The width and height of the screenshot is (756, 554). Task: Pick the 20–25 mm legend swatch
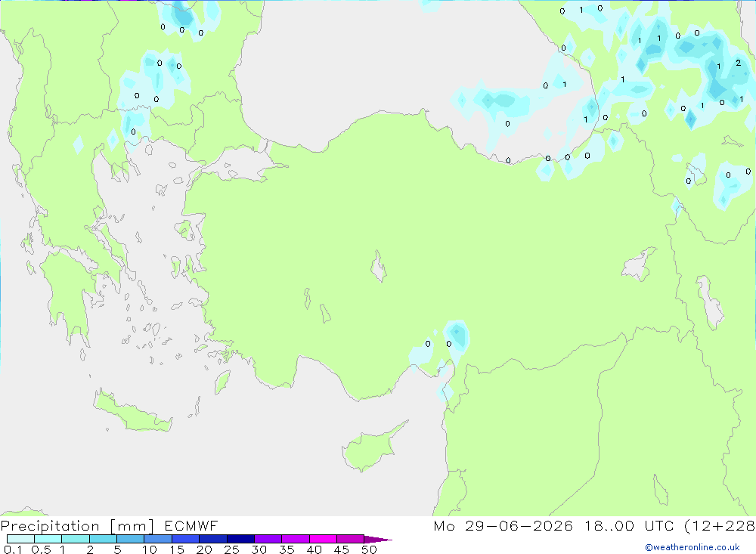213,539
